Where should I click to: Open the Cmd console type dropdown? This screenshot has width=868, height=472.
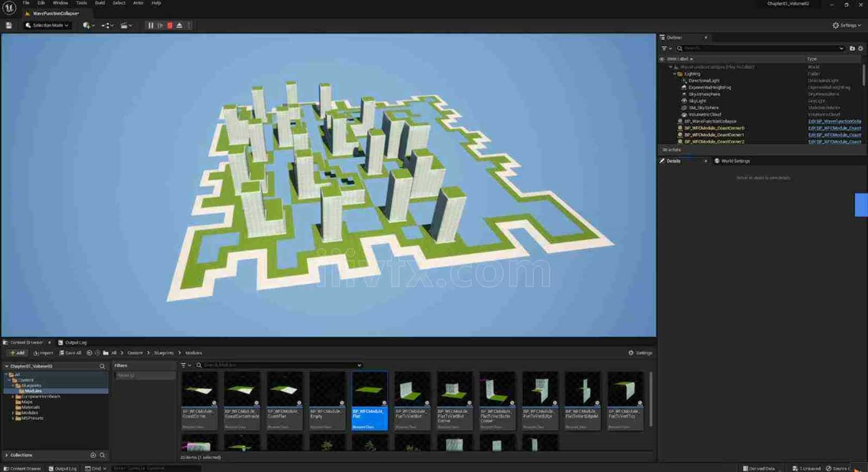point(96,468)
